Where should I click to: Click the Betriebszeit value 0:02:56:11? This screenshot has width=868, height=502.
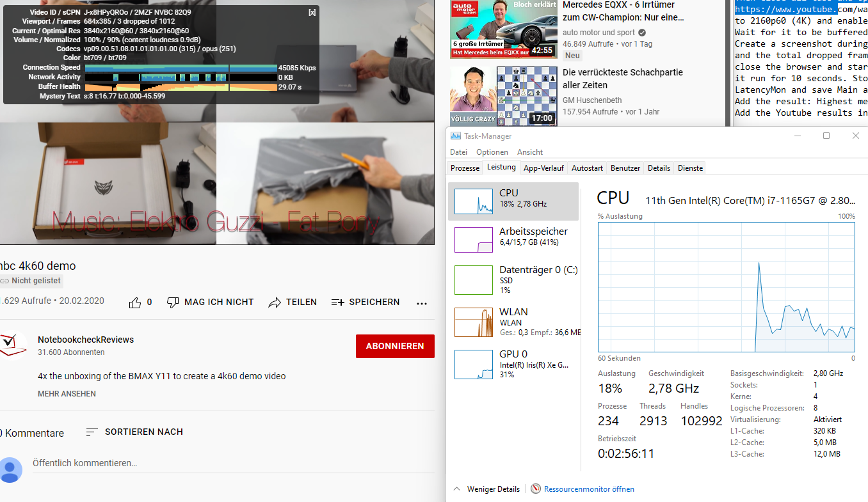[x=626, y=454]
